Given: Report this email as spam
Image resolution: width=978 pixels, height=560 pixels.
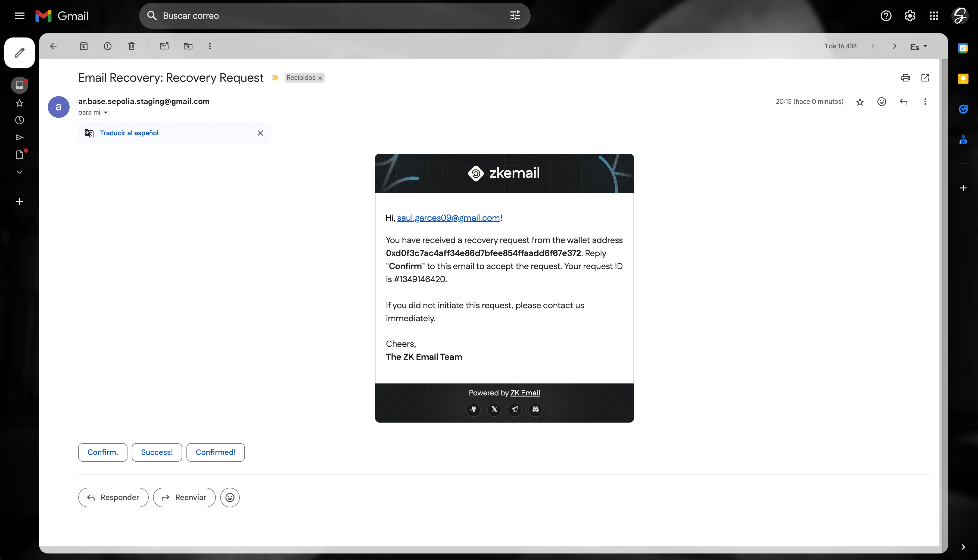Looking at the screenshot, I should click(107, 46).
